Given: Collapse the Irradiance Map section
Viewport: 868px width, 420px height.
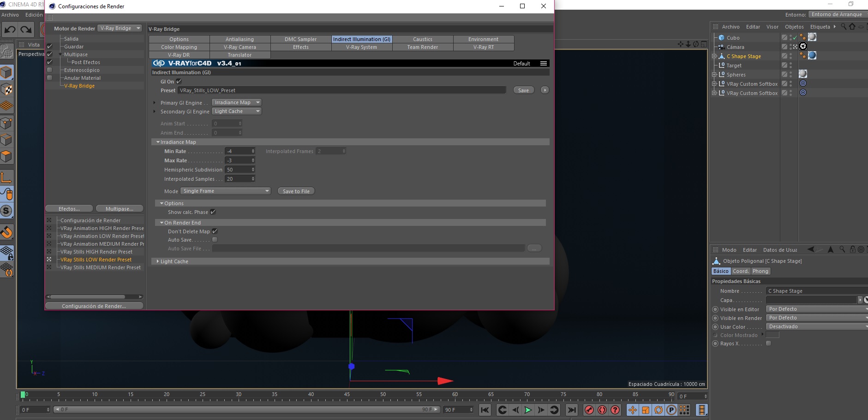Looking at the screenshot, I should pos(158,142).
